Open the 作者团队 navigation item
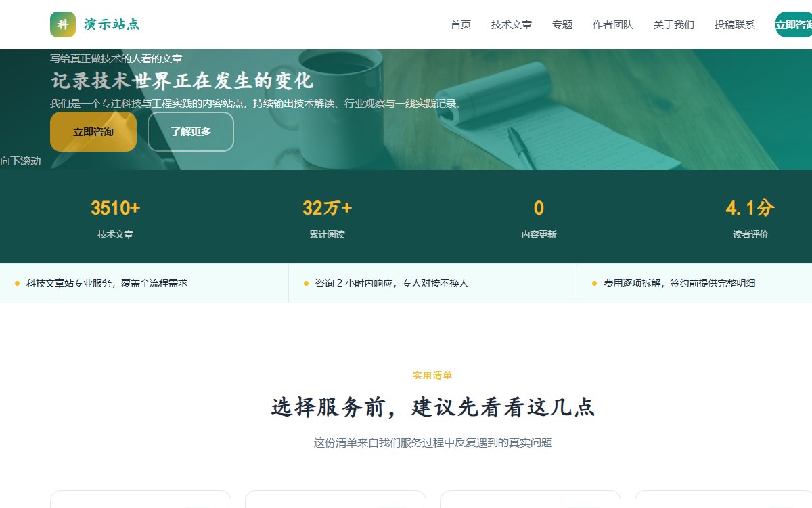 coord(613,25)
